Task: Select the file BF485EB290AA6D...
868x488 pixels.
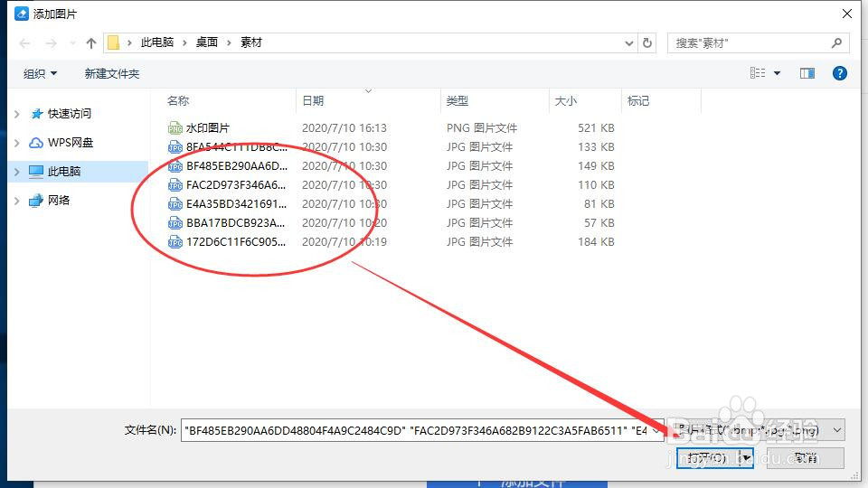Action: point(237,166)
